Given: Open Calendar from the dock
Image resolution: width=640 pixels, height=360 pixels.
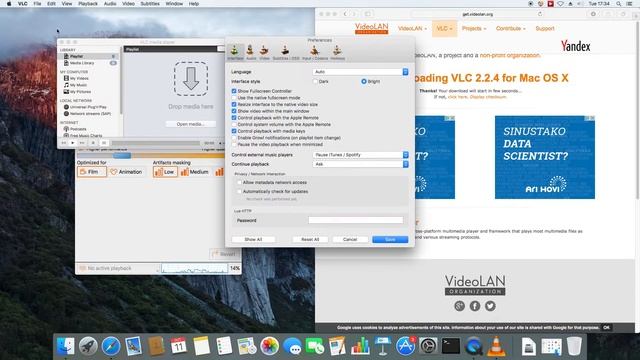Looking at the screenshot, I should tap(178, 347).
